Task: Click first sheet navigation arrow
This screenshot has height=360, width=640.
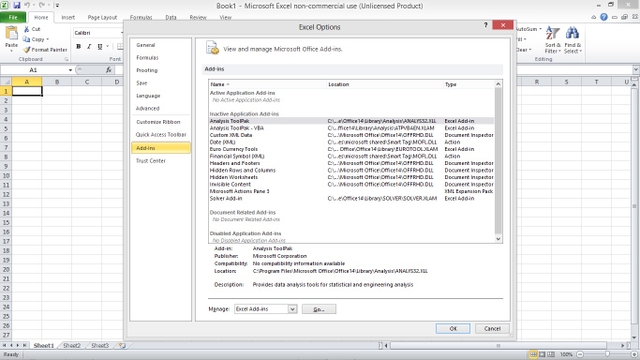Action: [x=4, y=345]
